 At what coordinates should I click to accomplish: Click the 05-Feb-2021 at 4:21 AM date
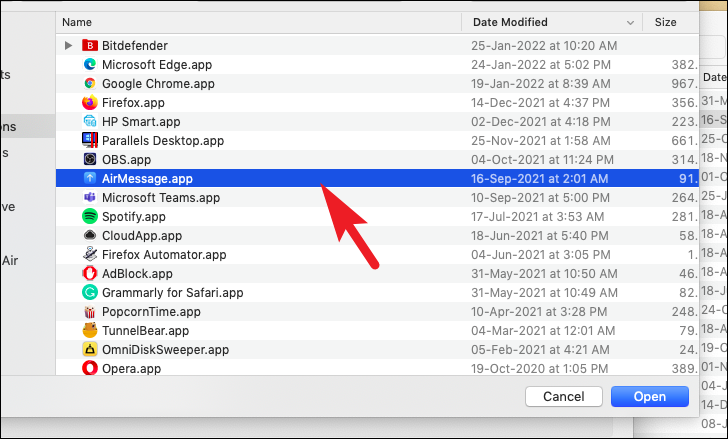tap(540, 350)
